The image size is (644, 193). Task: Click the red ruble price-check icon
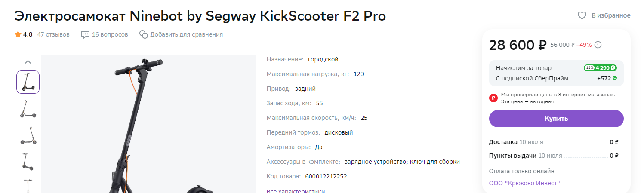coord(493,98)
